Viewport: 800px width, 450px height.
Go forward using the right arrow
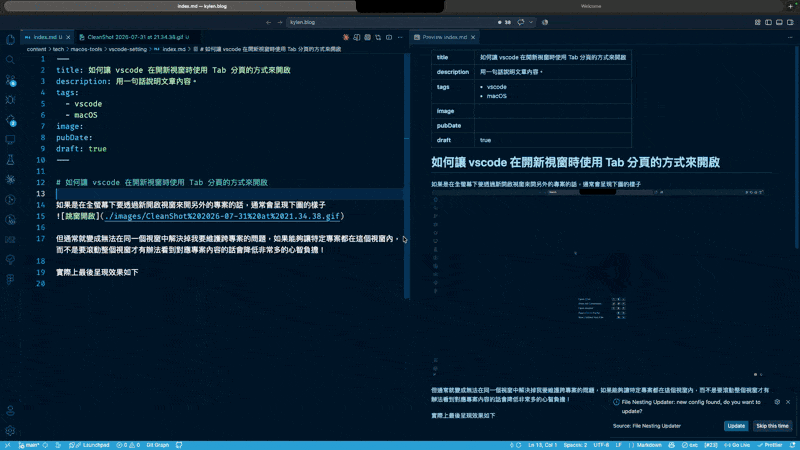[x=280, y=22]
